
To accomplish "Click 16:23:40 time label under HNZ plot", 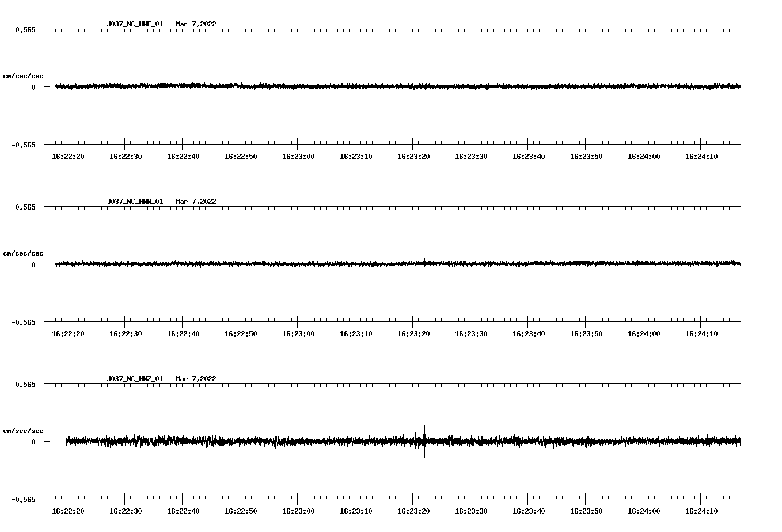I will coord(528,511).
